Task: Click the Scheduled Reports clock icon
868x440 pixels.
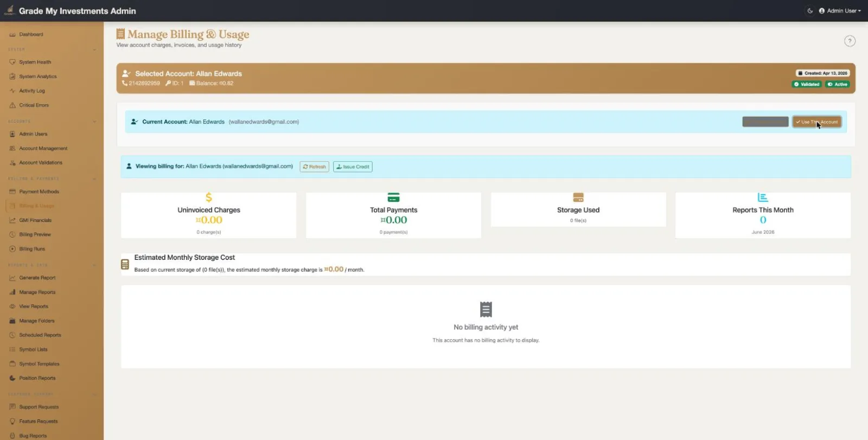Action: coord(12,335)
